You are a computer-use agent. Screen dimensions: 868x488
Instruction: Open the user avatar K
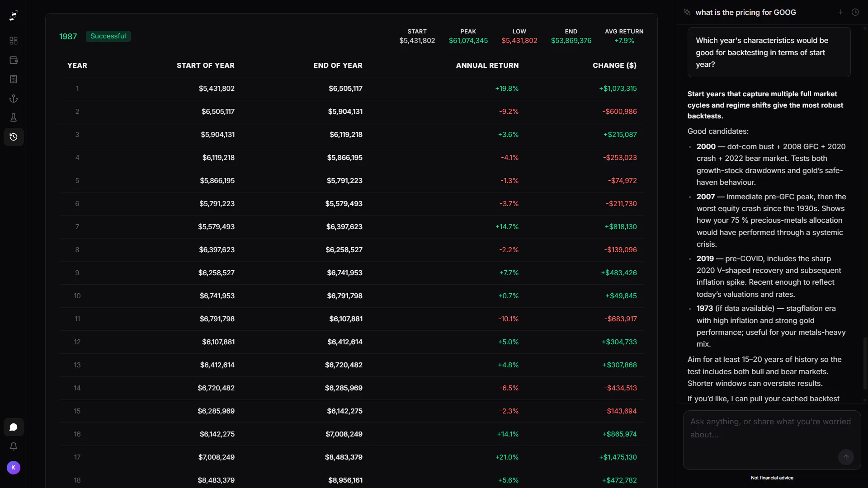click(x=14, y=468)
